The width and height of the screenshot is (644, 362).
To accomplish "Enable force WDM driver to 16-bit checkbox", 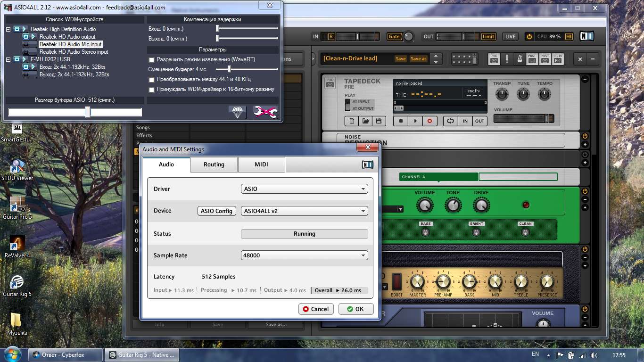I will point(151,89).
